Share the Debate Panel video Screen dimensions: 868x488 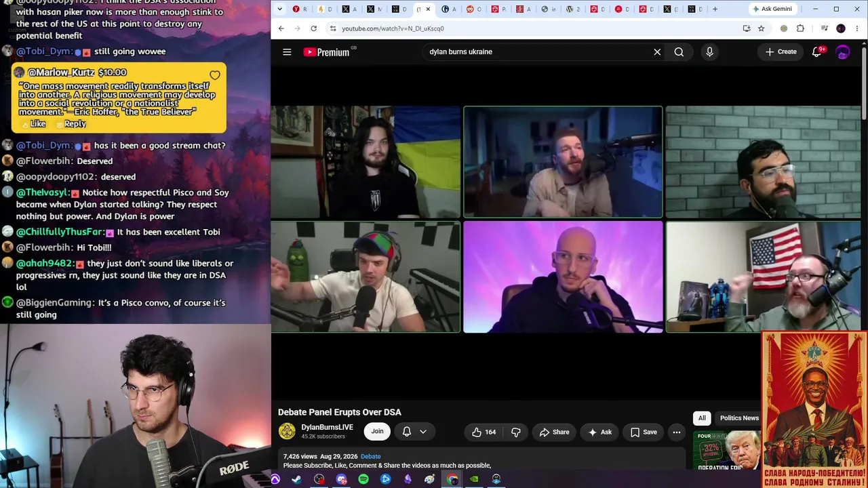[x=554, y=432]
